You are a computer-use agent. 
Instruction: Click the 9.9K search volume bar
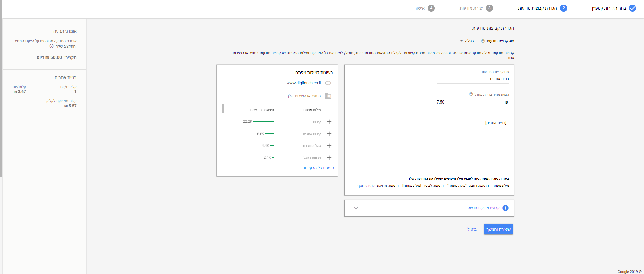269,134
